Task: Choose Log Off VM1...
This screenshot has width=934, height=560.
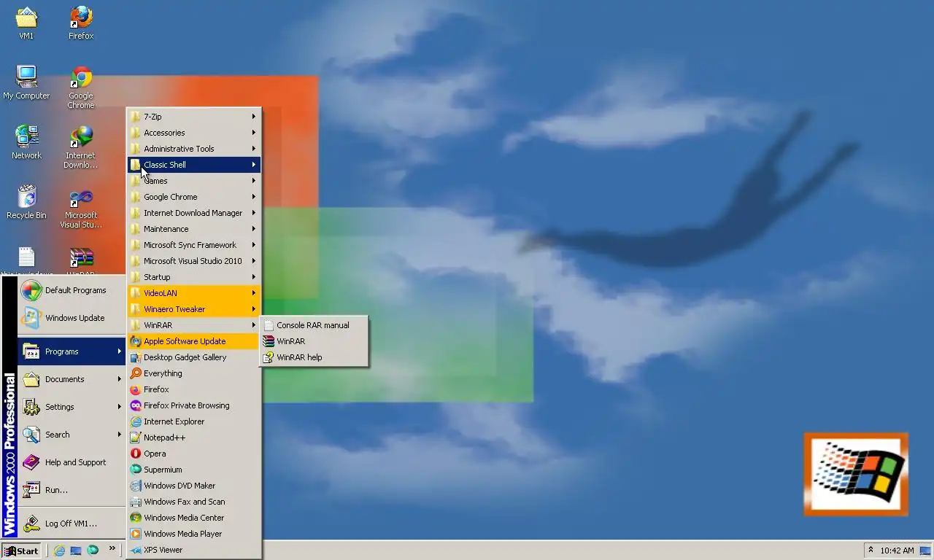Action: 72,524
